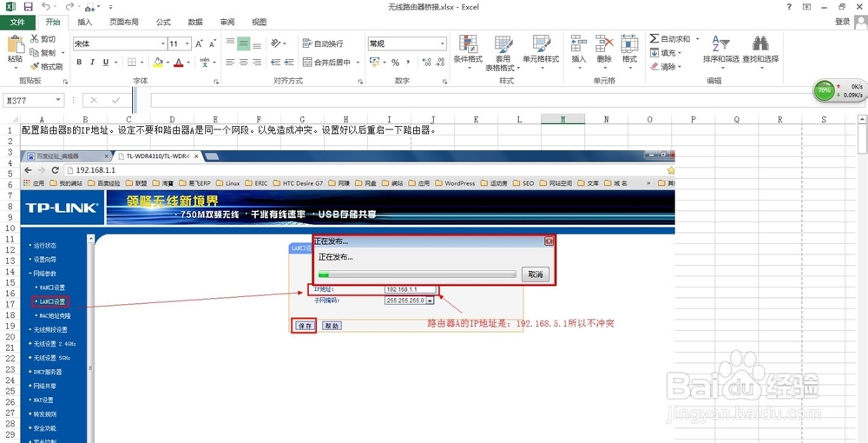Expand the Name Box M377 dropdown
This screenshot has width=868, height=443.
[59, 100]
